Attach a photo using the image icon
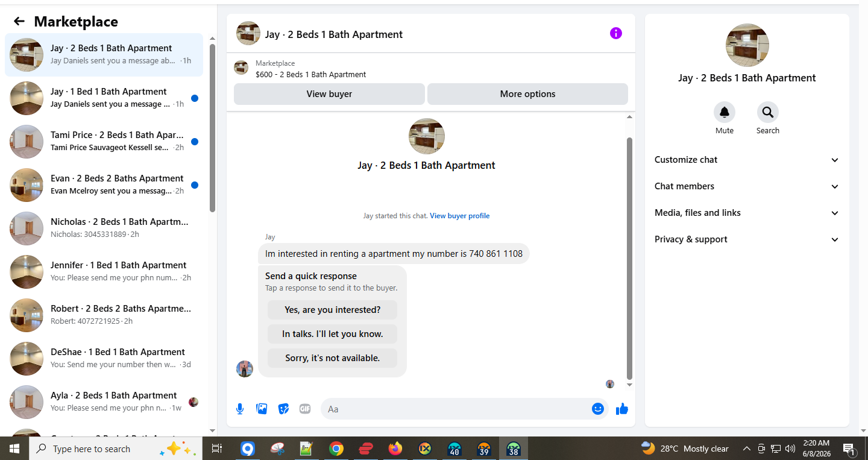 coord(262,409)
